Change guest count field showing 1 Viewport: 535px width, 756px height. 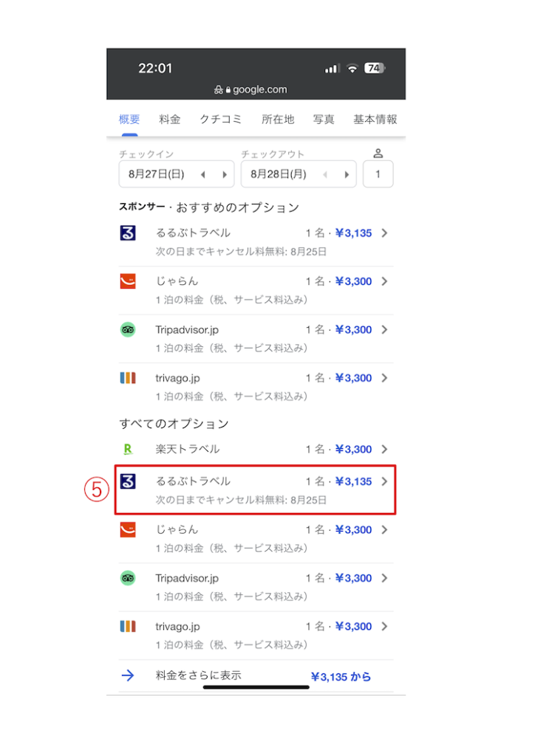(x=378, y=174)
